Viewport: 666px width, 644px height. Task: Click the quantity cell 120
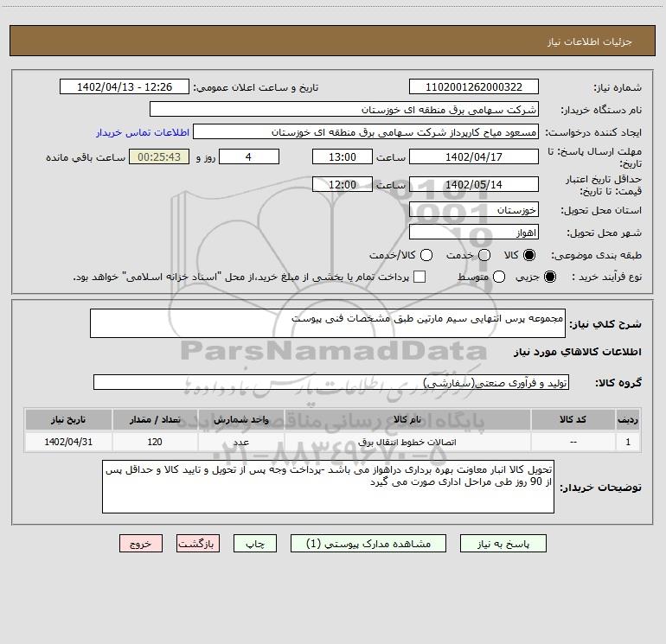(155, 442)
